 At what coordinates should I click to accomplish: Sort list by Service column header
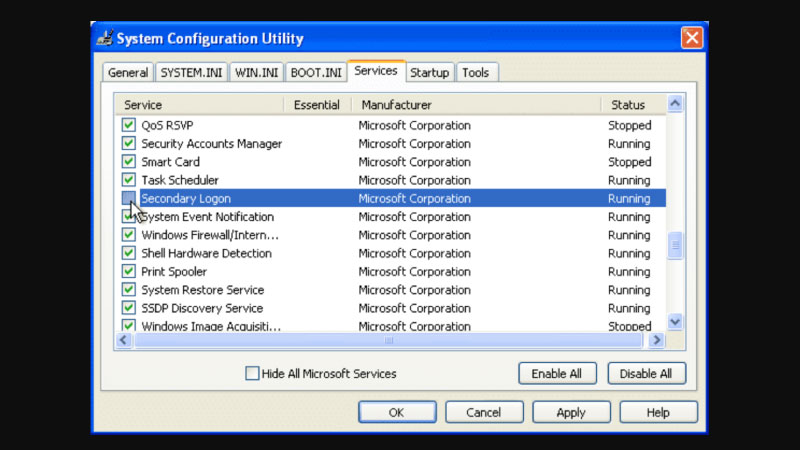point(200,105)
